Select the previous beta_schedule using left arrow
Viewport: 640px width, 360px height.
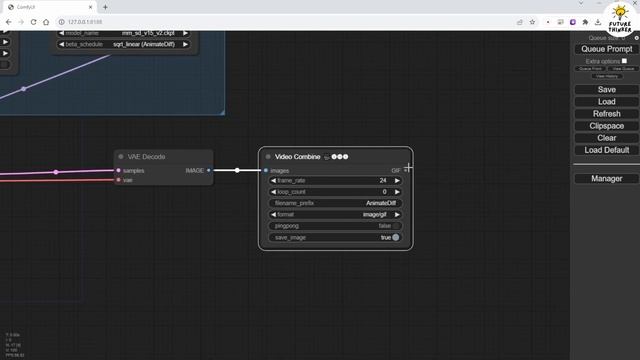[61, 44]
